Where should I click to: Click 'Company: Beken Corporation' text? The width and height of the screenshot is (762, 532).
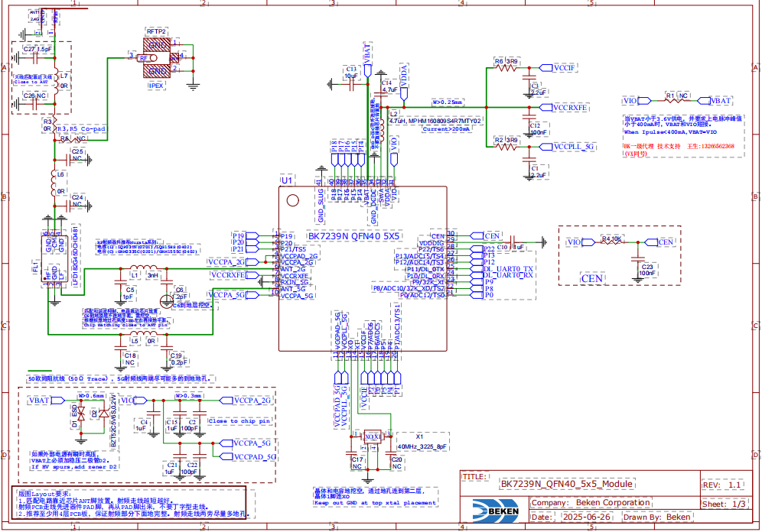tap(591, 502)
